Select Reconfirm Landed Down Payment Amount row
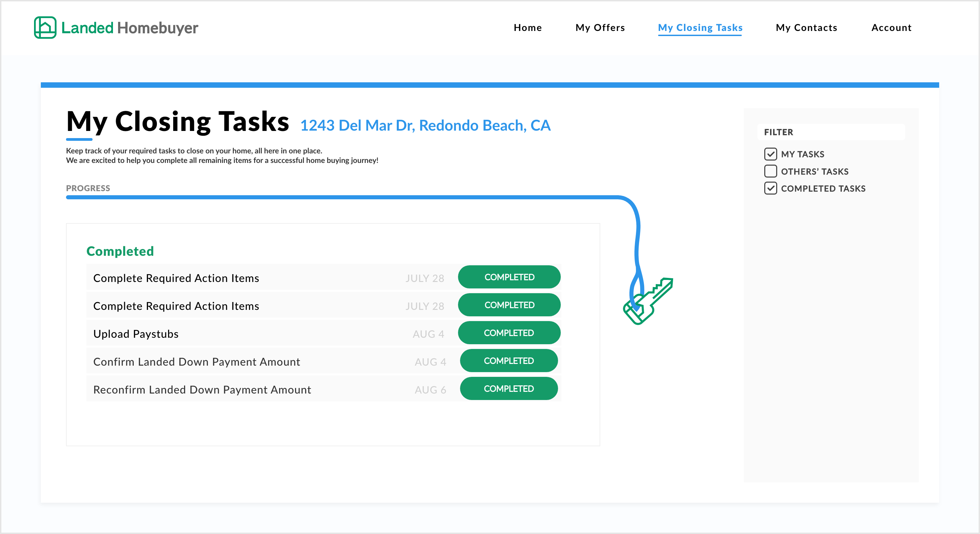 (x=324, y=389)
